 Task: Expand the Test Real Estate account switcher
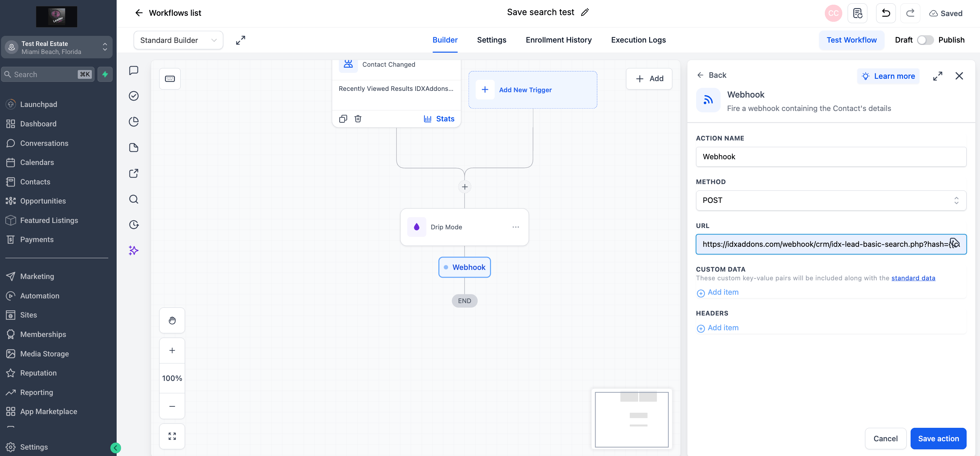tap(57, 47)
